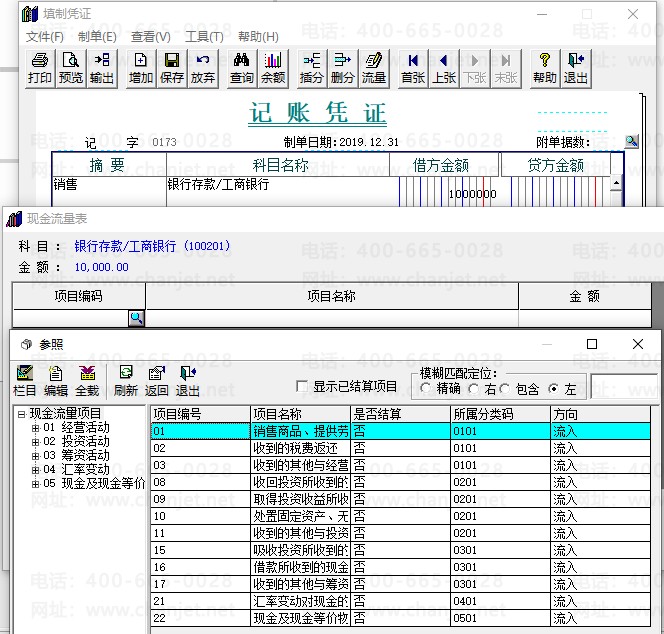Image resolution: width=664 pixels, height=634 pixels.
Task: Click the 打印 print toolbar icon
Action: pos(40,68)
